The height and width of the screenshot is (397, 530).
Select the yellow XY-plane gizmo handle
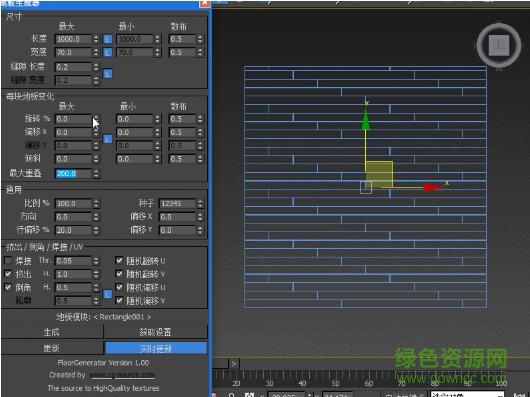click(379, 174)
